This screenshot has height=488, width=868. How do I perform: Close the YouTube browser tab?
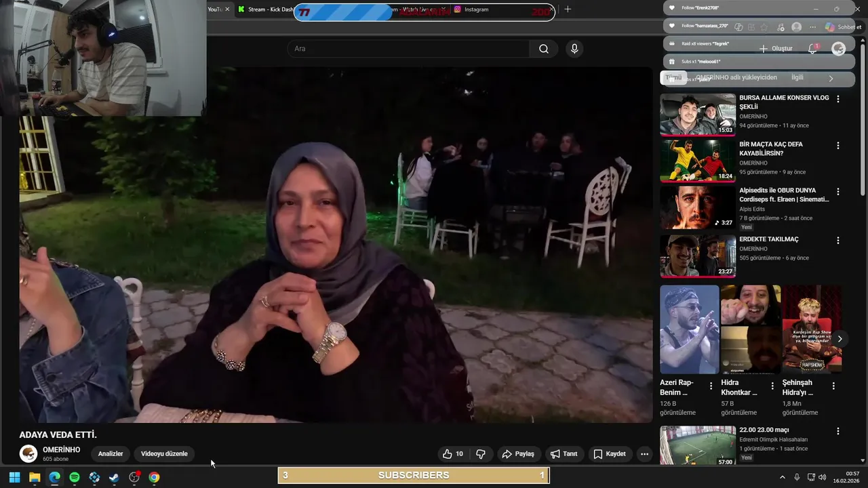point(227,9)
